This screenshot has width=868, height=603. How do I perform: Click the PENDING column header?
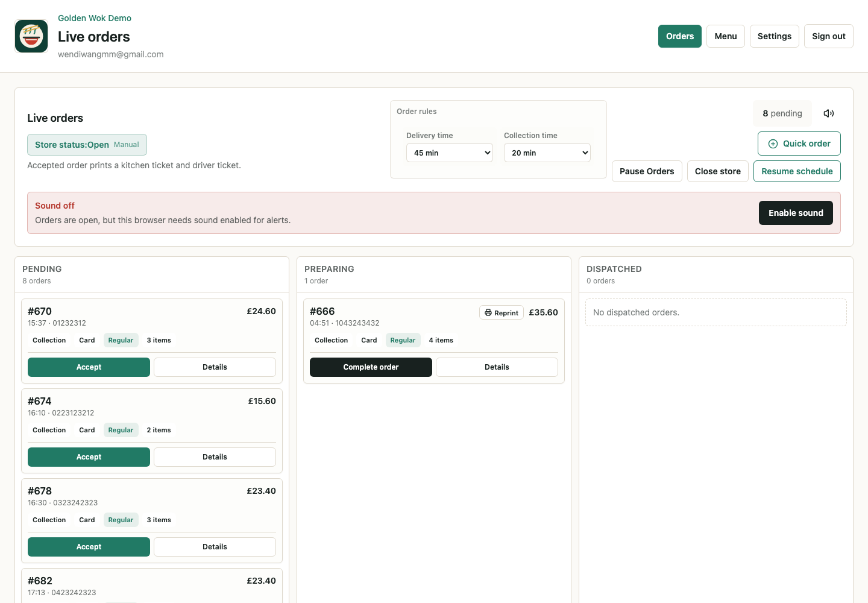tap(42, 269)
